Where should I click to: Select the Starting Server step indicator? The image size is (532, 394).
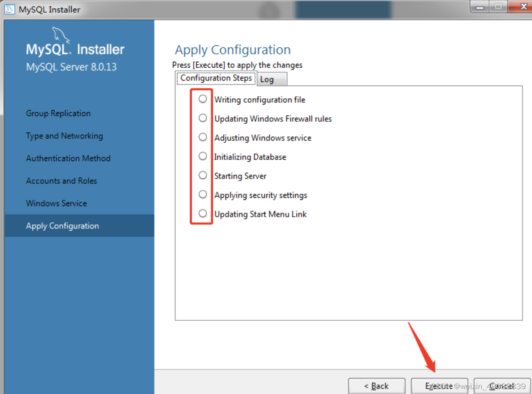[202, 175]
